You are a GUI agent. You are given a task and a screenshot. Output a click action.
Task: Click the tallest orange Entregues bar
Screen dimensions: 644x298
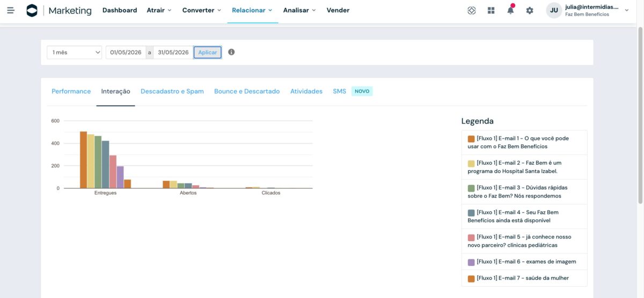[83, 160]
